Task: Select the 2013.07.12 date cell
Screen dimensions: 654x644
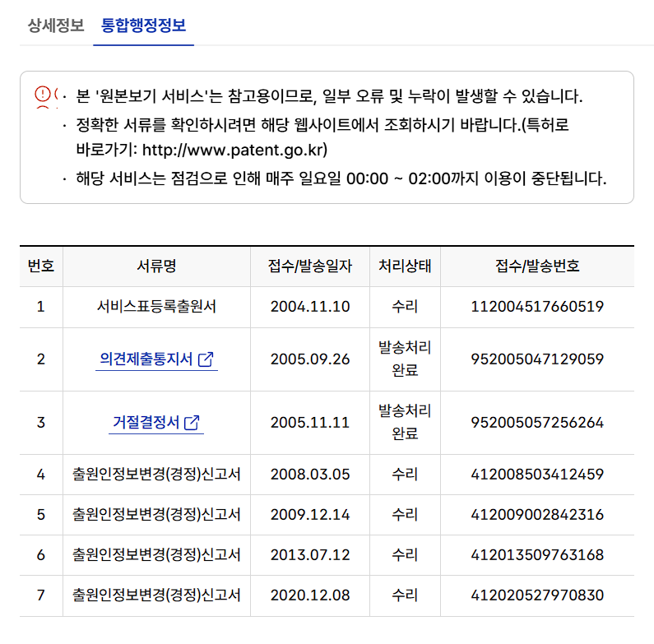Action: pos(310,555)
